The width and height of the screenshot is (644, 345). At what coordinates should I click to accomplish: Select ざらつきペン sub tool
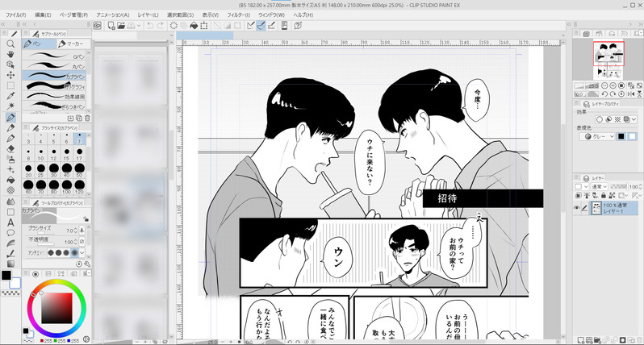[54, 106]
